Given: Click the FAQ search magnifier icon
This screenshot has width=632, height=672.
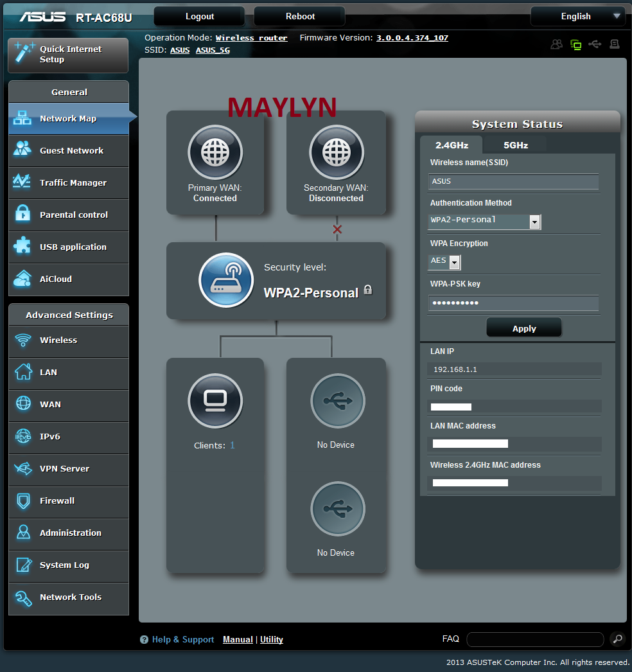Looking at the screenshot, I should coord(617,639).
